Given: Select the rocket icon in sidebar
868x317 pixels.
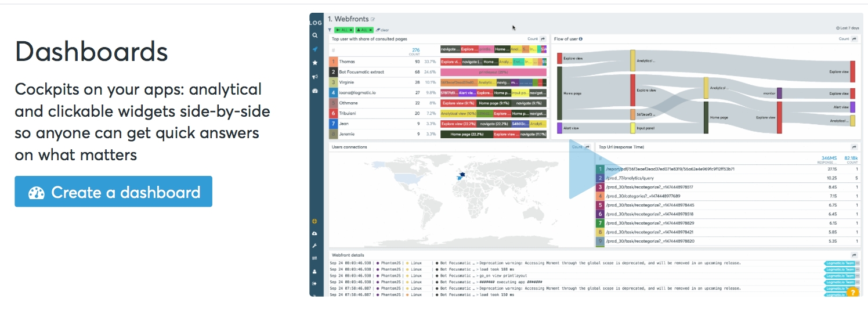Looking at the screenshot, I should (315, 49).
